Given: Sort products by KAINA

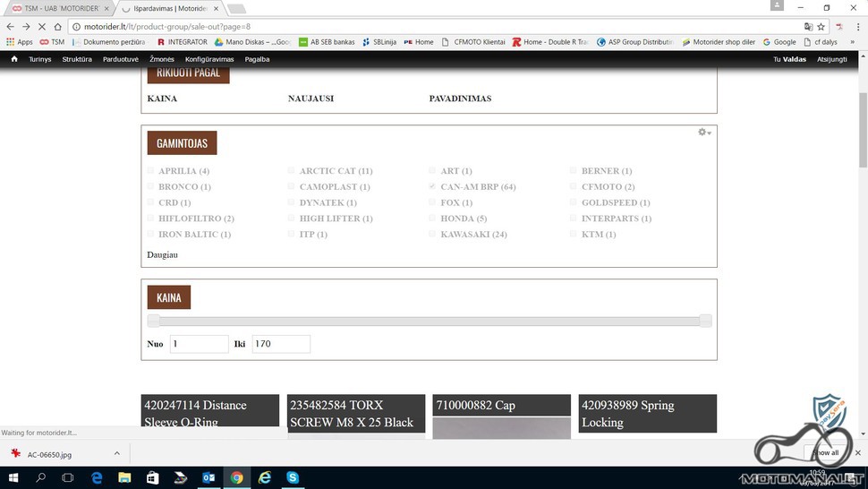Looking at the screenshot, I should tap(162, 99).
